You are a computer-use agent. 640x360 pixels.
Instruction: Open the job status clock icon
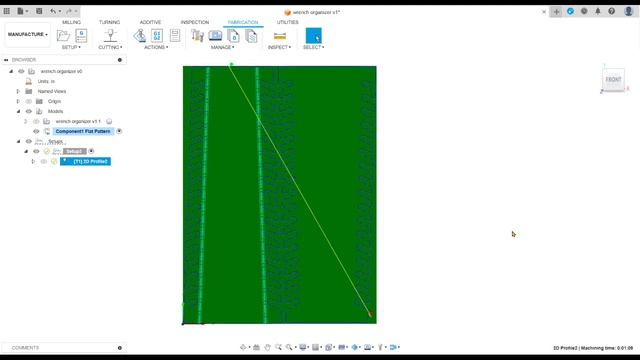pyautogui.click(x=584, y=11)
